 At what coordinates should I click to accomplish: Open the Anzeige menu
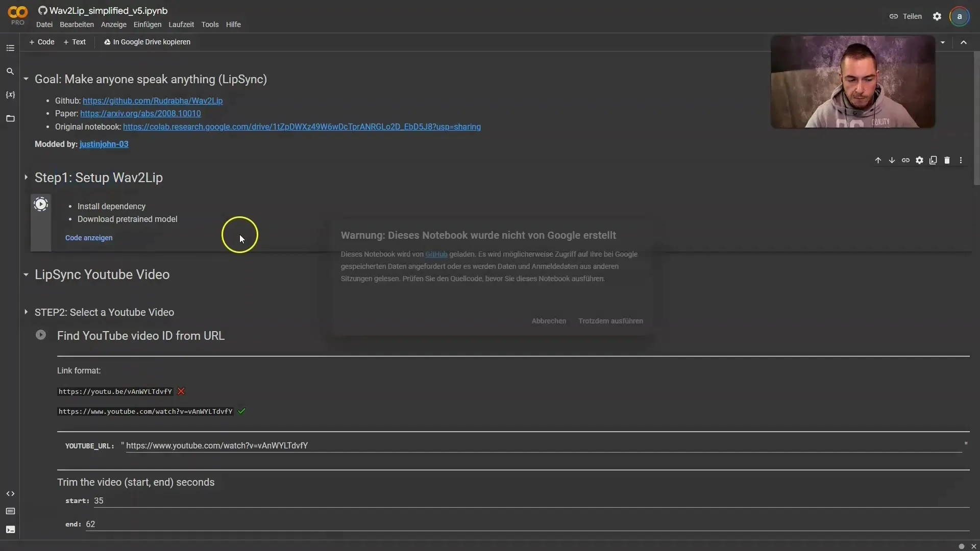113,24
